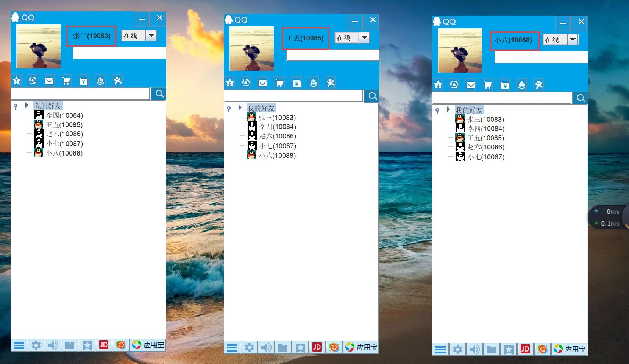Viewport: 629px width, 364px height.
Task: Click the signature text field in 王五's window
Action: 333,55
